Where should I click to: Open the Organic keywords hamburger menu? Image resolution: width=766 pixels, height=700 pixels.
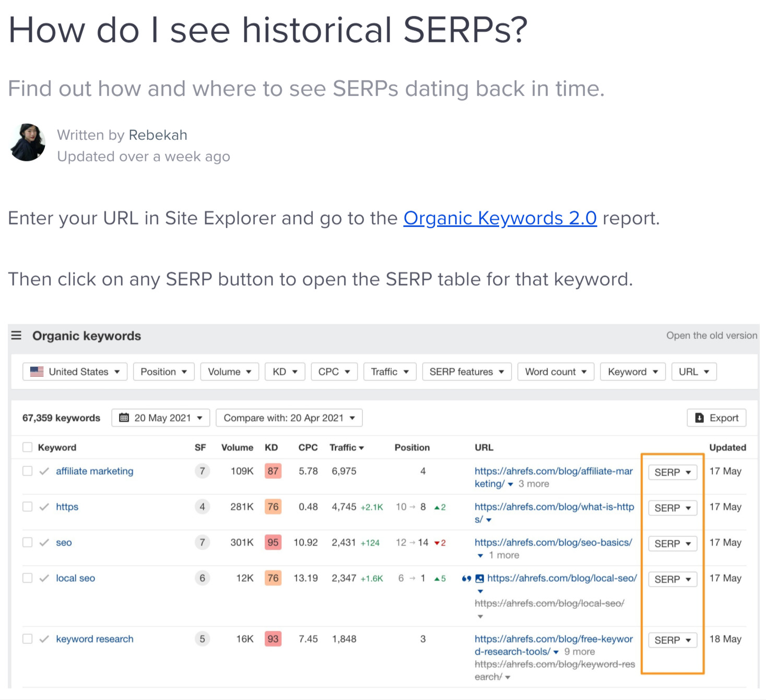[x=16, y=336]
